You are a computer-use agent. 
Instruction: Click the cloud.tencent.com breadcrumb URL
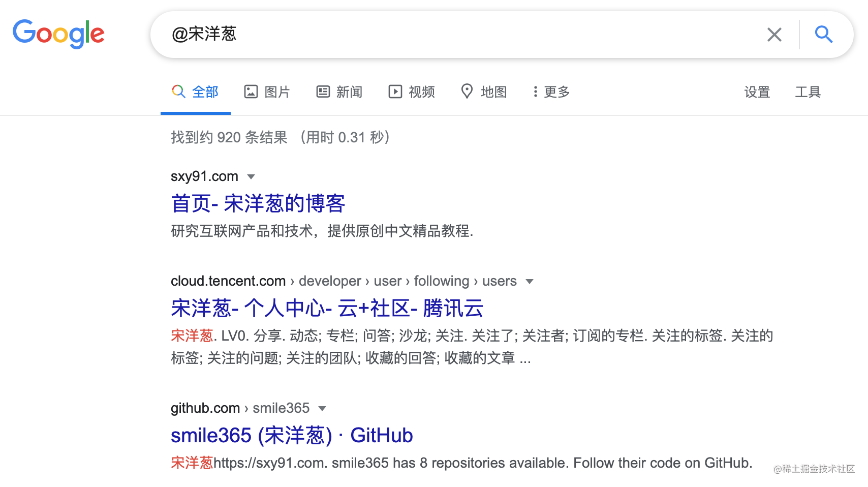click(344, 281)
